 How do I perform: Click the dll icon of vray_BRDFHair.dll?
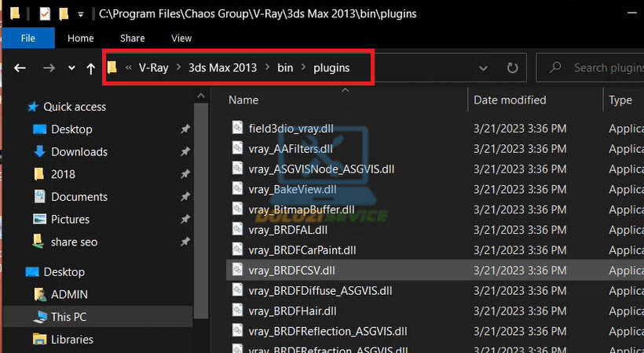point(237,310)
